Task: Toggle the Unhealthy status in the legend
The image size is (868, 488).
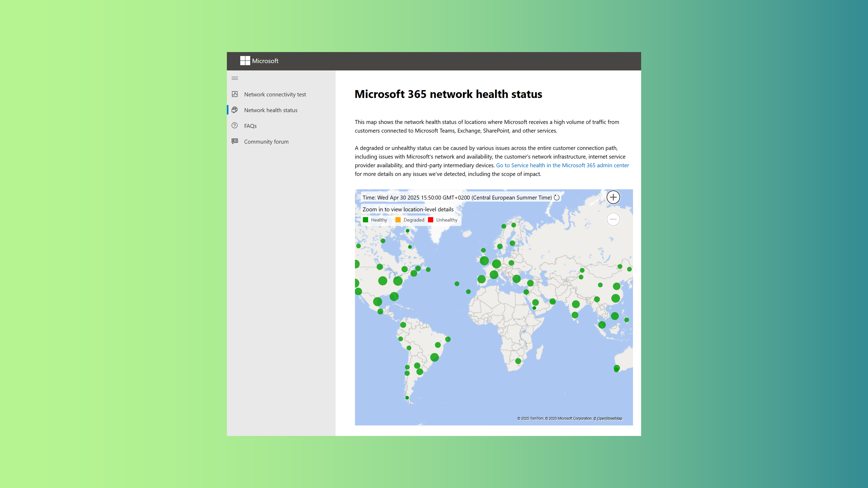Action: pos(431,220)
